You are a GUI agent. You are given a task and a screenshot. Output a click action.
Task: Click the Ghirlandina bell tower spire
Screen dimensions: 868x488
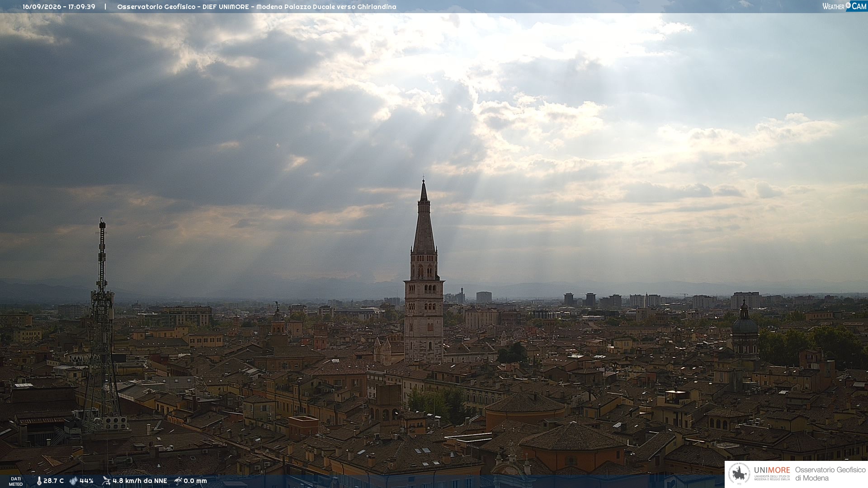424,217
